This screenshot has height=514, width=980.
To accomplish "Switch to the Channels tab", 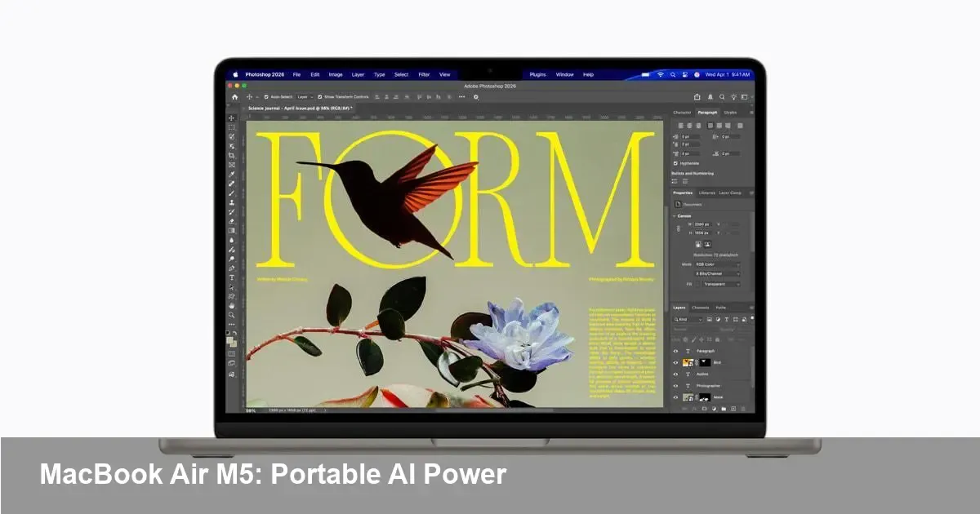I will click(x=701, y=308).
